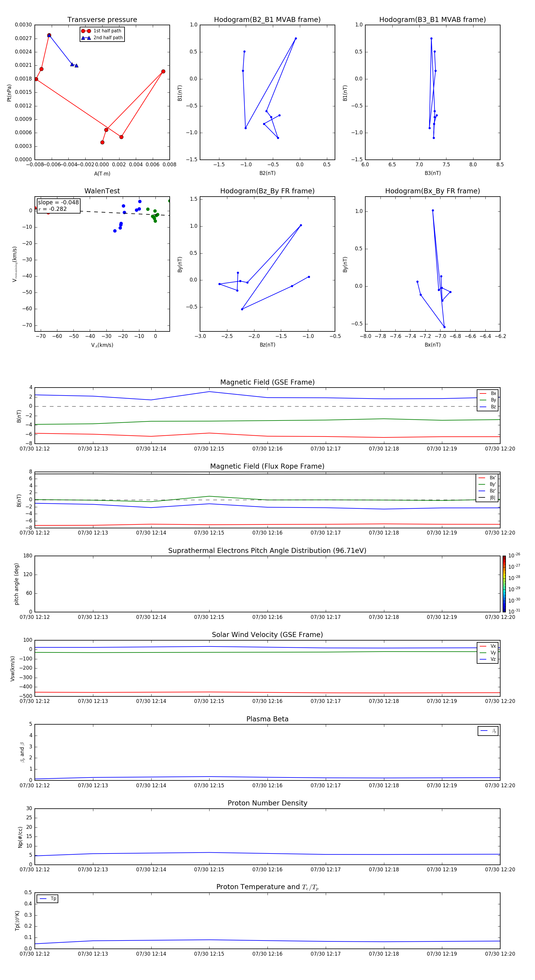Click the 'Bx(nT)' x-axis label
535x980 pixels.
[x=432, y=345]
